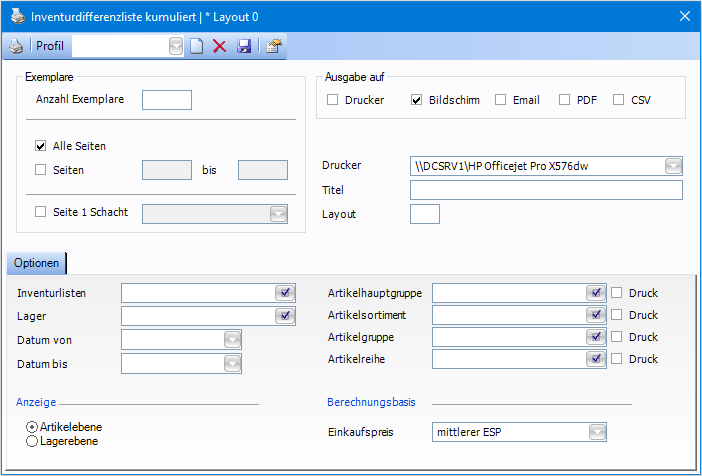
Task: Open the Drucker printer dropdown list
Action: (673, 166)
